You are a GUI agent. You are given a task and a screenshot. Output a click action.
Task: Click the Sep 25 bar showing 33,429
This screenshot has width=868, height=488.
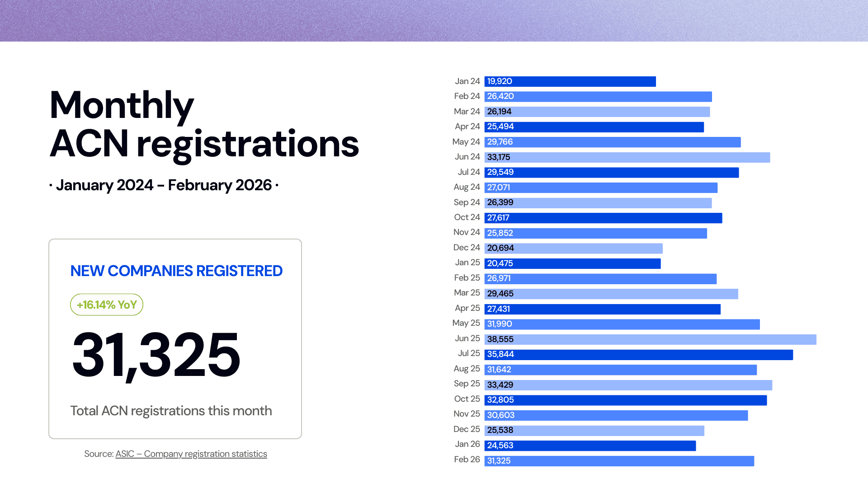point(628,385)
